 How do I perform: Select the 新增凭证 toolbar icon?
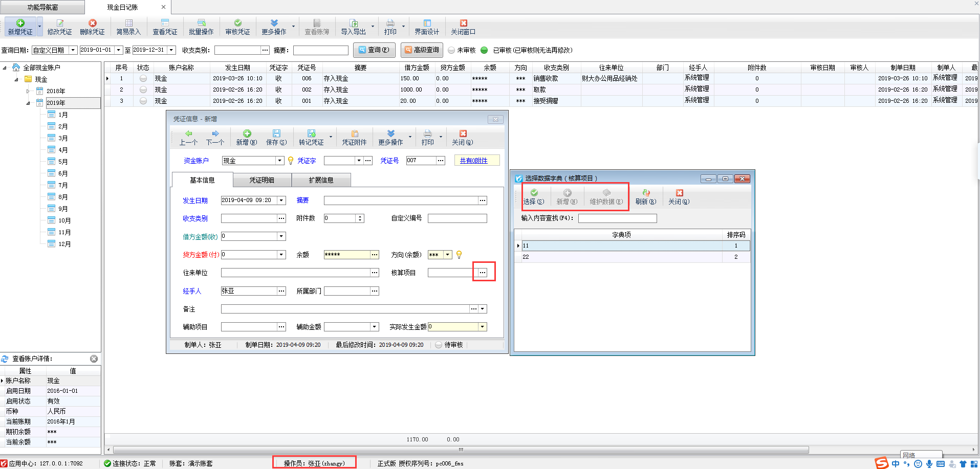coord(20,27)
